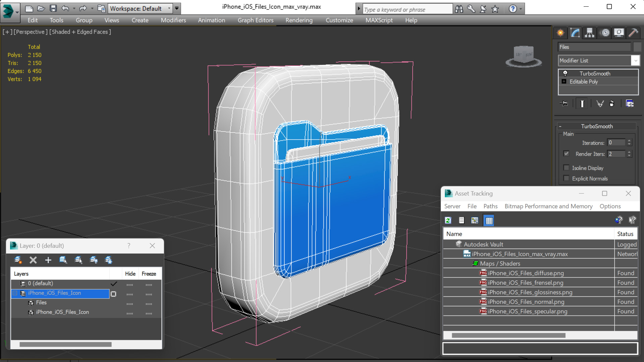Click the Project Folder icon in Quick Access
The height and width of the screenshot is (362, 644).
tap(101, 8)
